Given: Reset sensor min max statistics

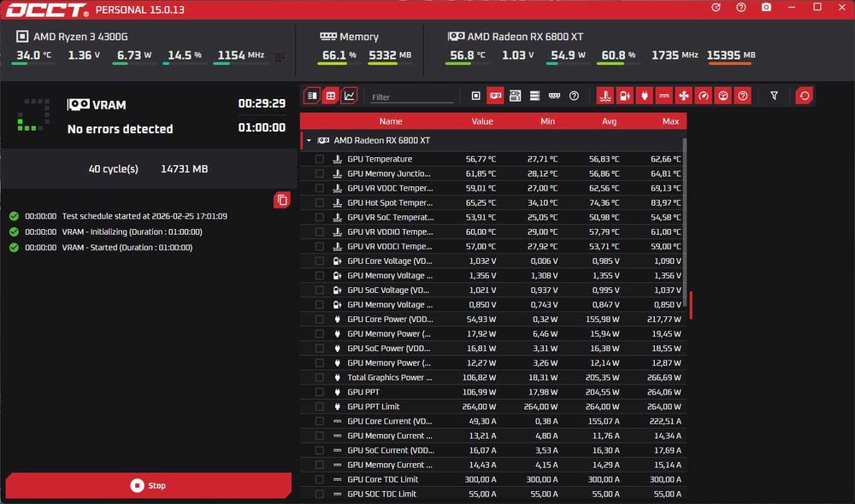Looking at the screenshot, I should click(x=804, y=96).
